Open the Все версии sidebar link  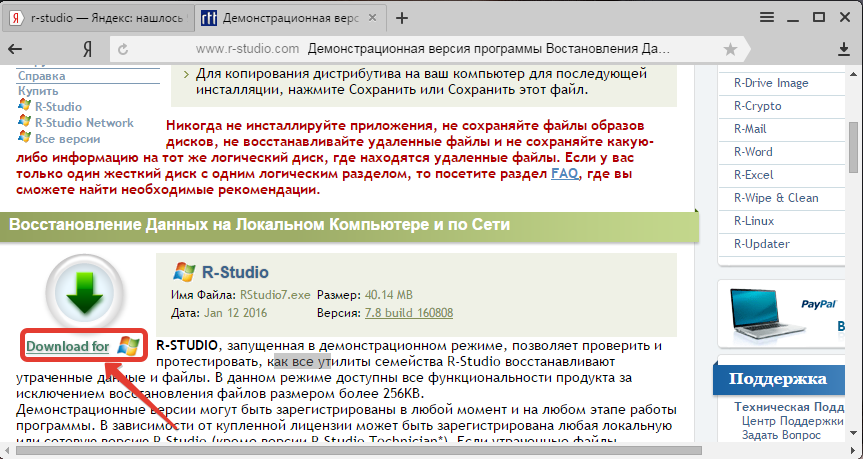68,139
